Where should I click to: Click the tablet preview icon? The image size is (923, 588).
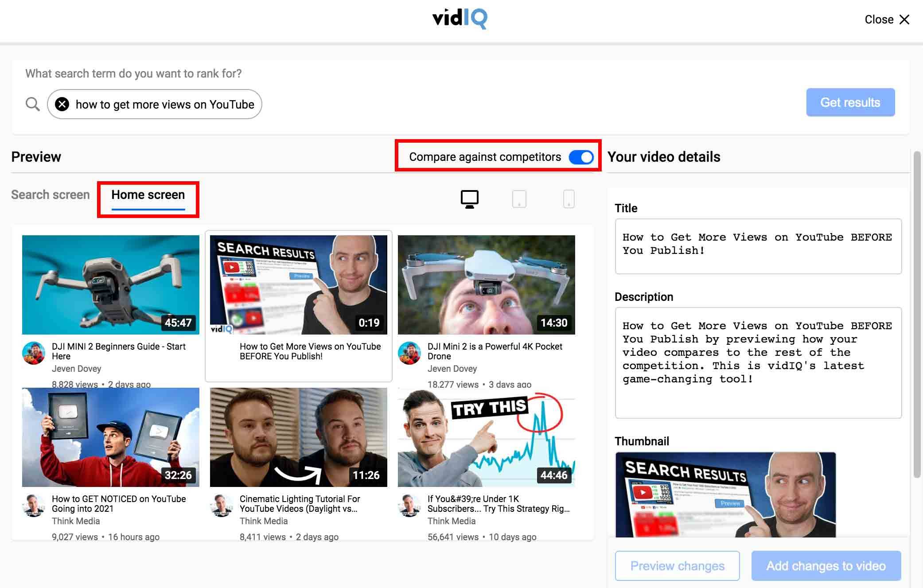pyautogui.click(x=518, y=199)
